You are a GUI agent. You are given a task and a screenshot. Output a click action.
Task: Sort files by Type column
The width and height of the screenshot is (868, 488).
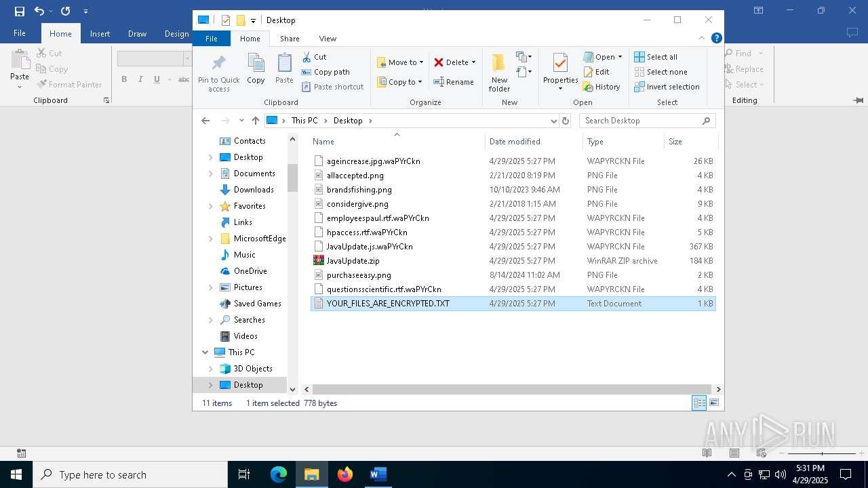pyautogui.click(x=623, y=141)
